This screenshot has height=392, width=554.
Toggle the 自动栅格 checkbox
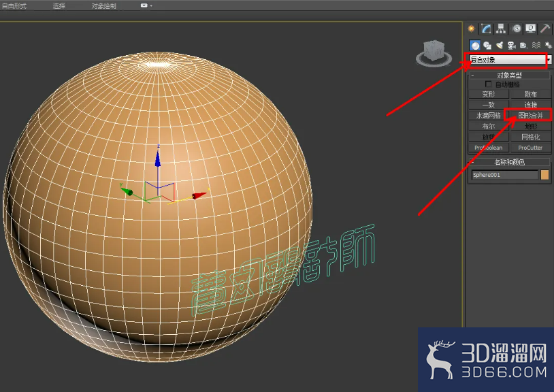(x=488, y=84)
